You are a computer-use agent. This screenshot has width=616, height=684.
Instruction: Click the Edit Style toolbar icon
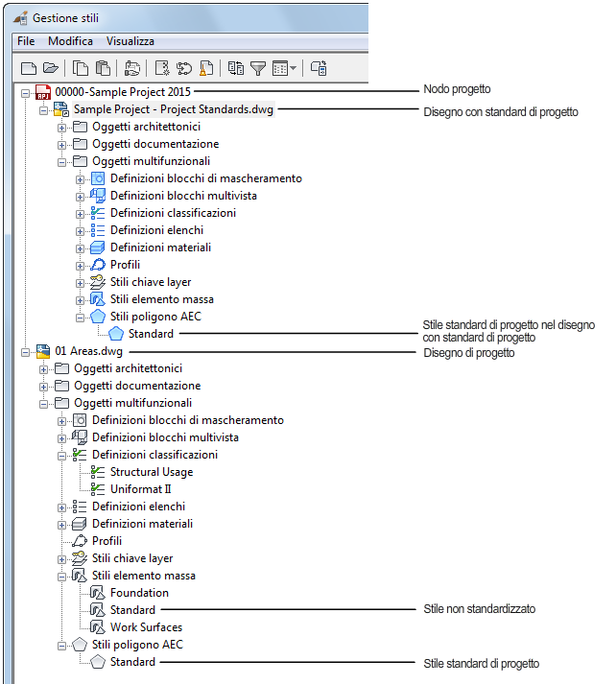tap(132, 68)
